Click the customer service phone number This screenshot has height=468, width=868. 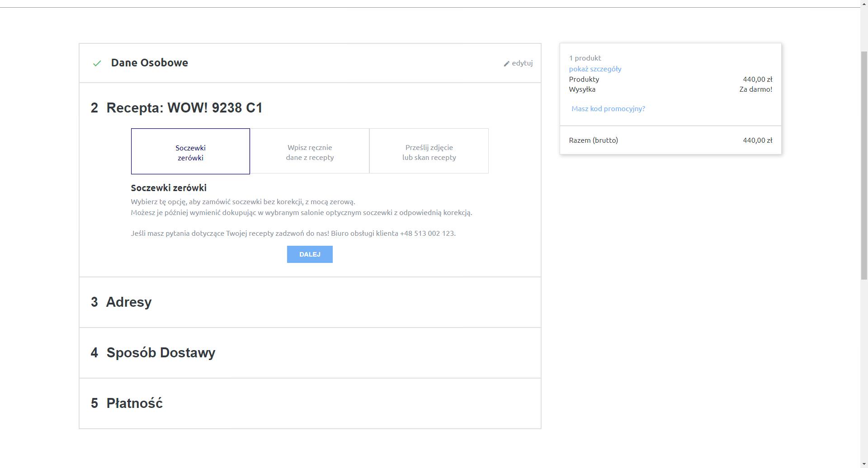click(x=427, y=234)
